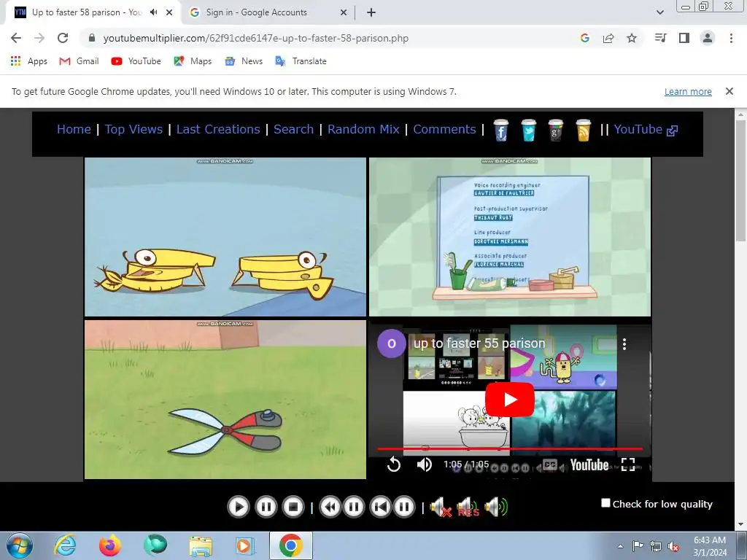Click the red progress bar of the YouTube player
This screenshot has height=560, width=747.
510,448
